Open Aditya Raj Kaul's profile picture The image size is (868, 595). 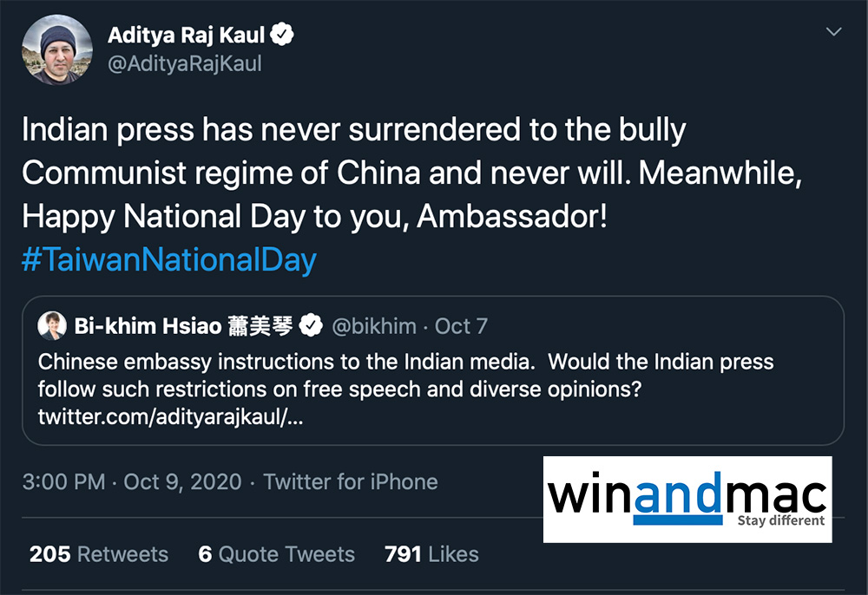point(57,49)
